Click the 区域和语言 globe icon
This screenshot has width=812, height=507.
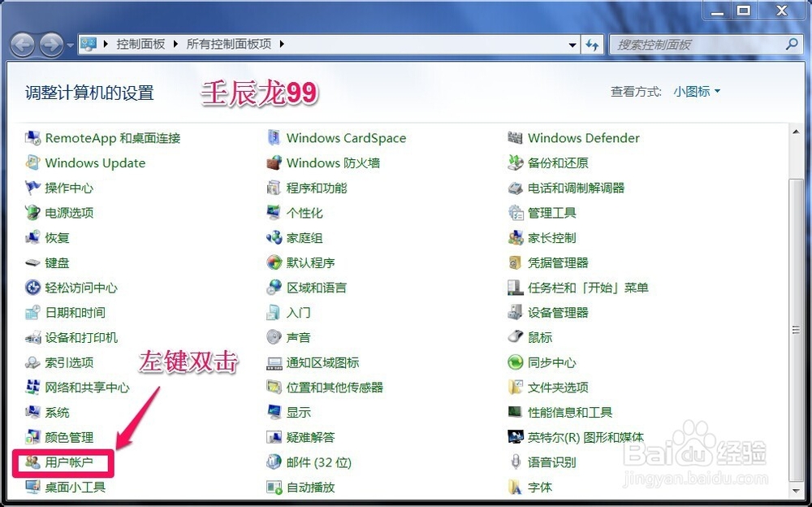tap(274, 288)
